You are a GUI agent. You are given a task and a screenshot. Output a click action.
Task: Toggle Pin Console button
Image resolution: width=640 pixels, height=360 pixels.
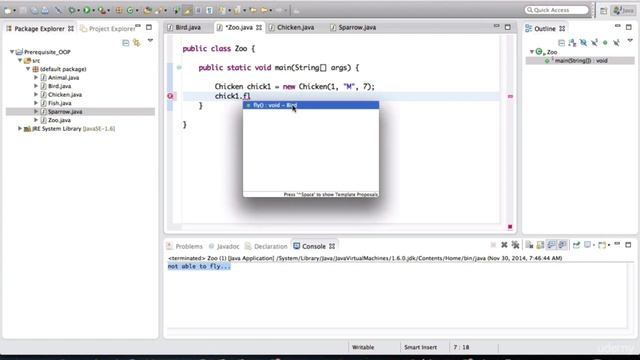(x=576, y=245)
